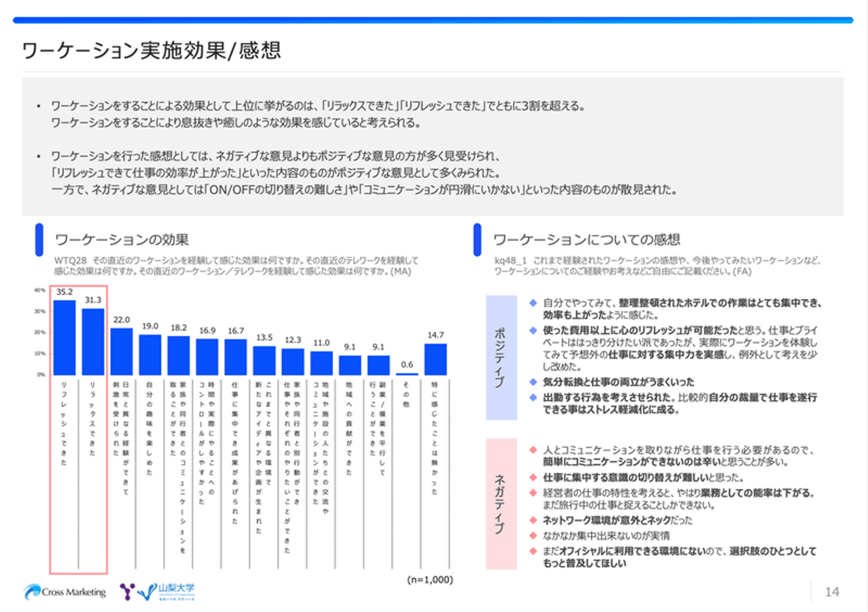Click the blue diamond beside 気分転換と仕事の両立
The image size is (868, 612).
[533, 382]
